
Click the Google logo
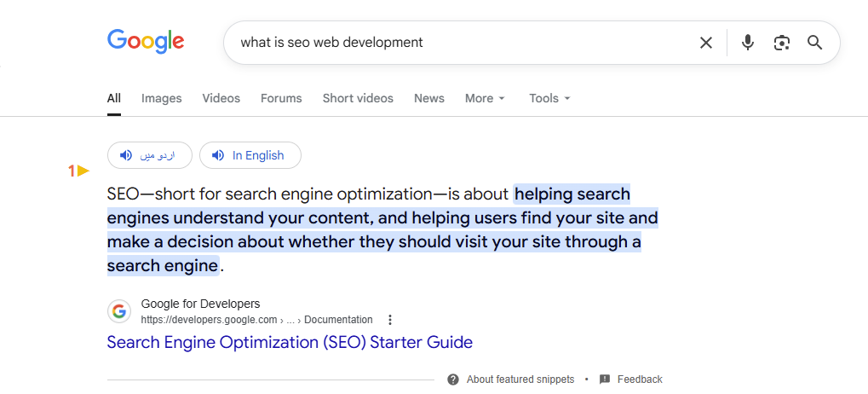[146, 42]
